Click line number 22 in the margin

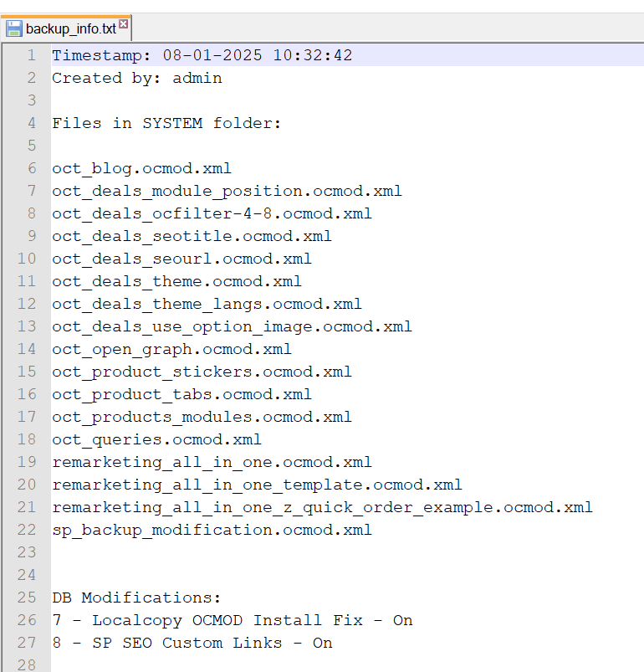[27, 530]
